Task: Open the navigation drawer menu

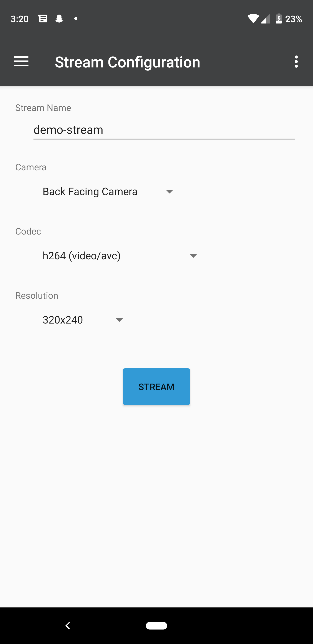Action: [22, 62]
